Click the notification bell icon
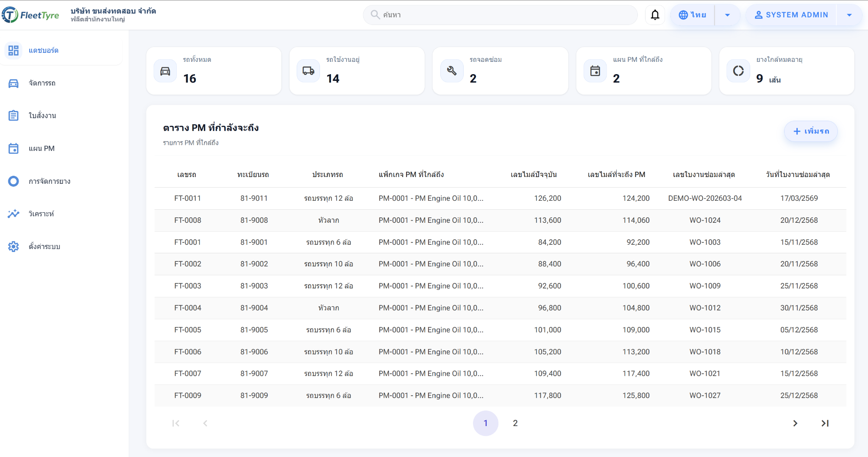868x457 pixels. [655, 14]
